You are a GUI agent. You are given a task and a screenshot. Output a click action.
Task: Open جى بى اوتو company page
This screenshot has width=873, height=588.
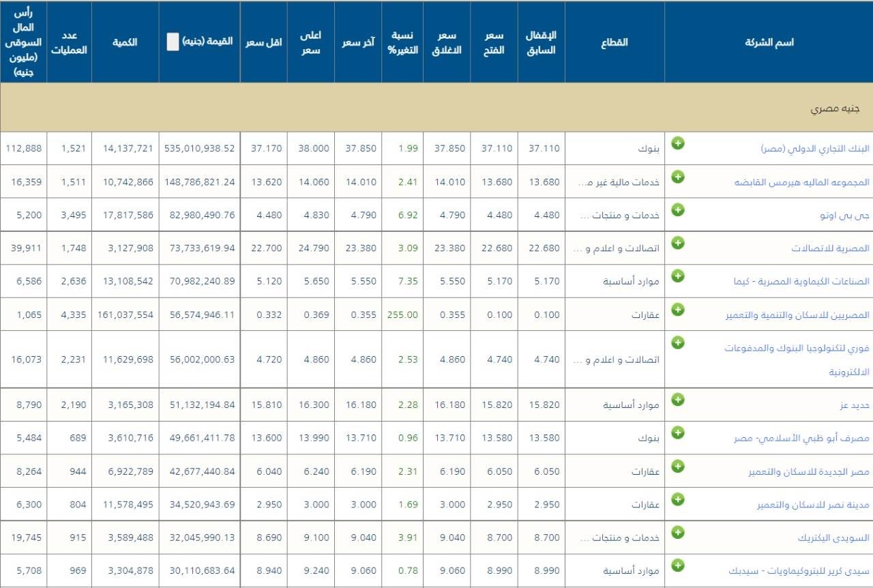click(x=845, y=215)
